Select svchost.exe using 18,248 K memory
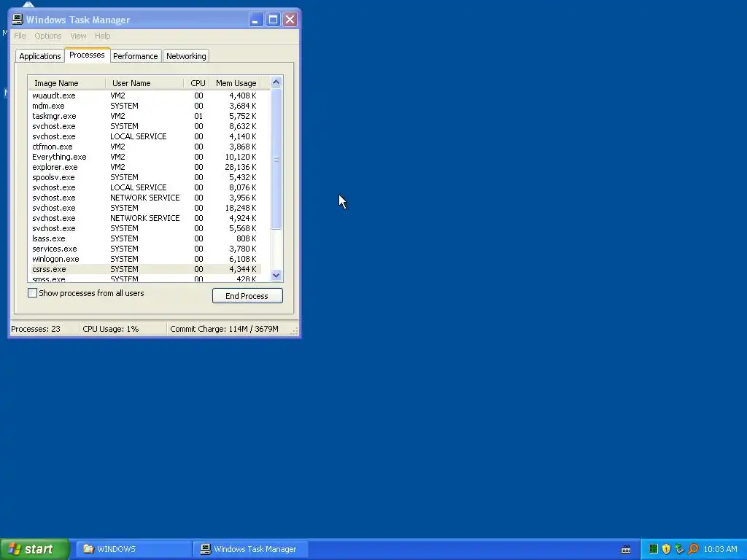The width and height of the screenshot is (747, 560). pyautogui.click(x=145, y=208)
